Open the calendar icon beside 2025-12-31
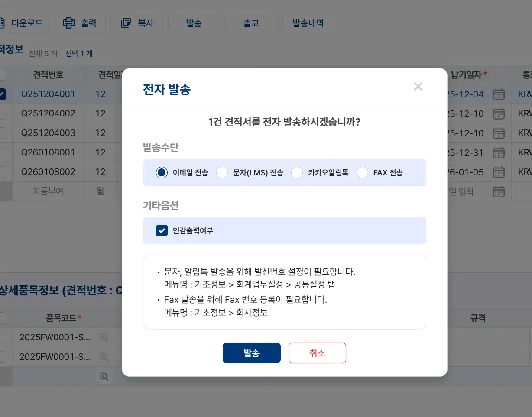Image resolution: width=532 pixels, height=417 pixels. (x=498, y=152)
